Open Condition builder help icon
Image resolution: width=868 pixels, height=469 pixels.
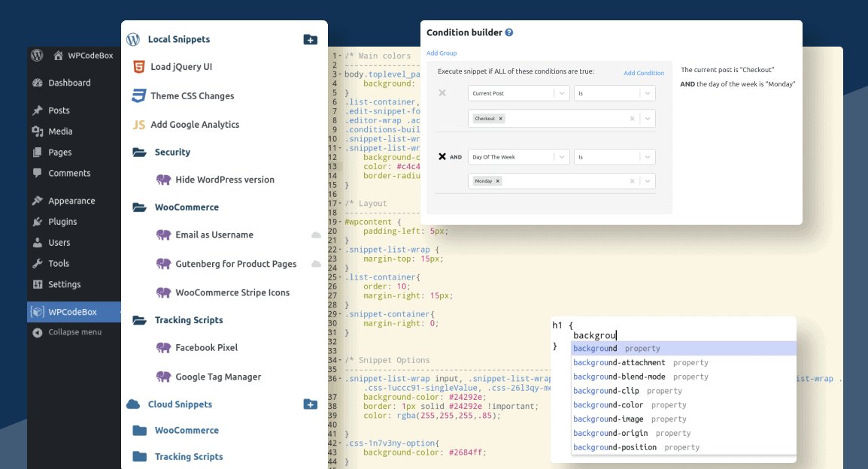(x=508, y=32)
